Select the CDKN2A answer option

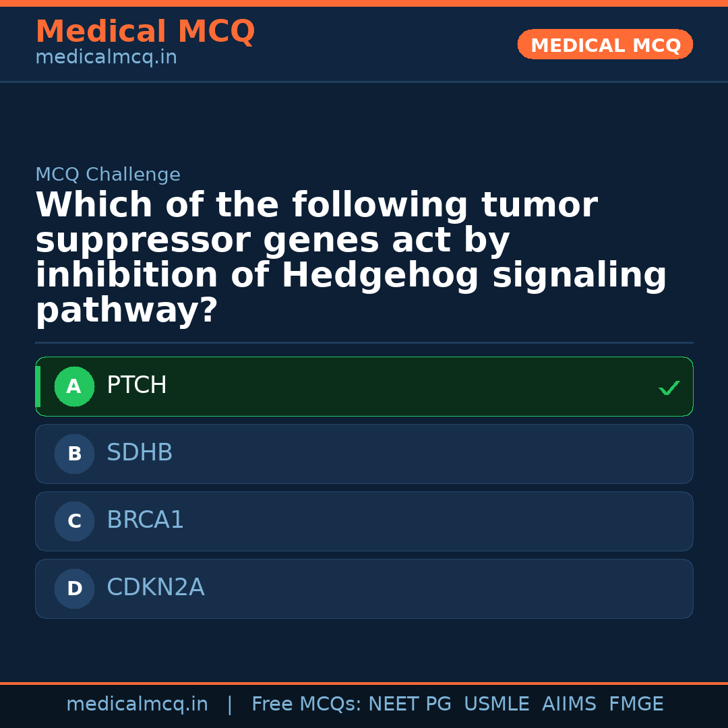tap(364, 588)
